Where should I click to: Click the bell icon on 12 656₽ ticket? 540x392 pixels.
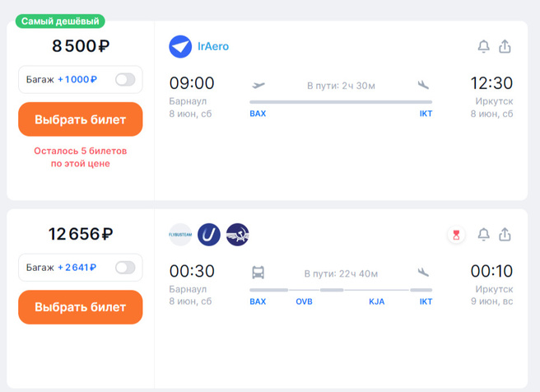pos(483,235)
